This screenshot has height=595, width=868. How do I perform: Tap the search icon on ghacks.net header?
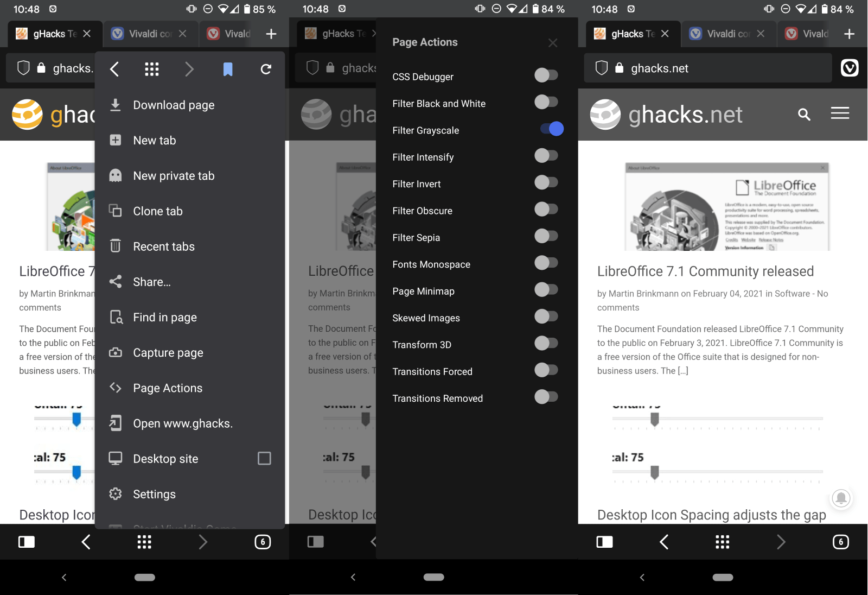(x=804, y=114)
